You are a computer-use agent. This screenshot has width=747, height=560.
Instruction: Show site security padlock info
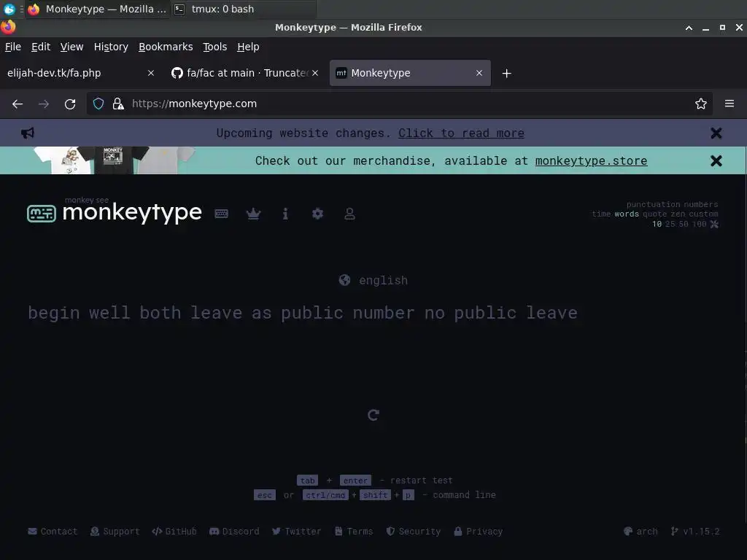pos(118,104)
